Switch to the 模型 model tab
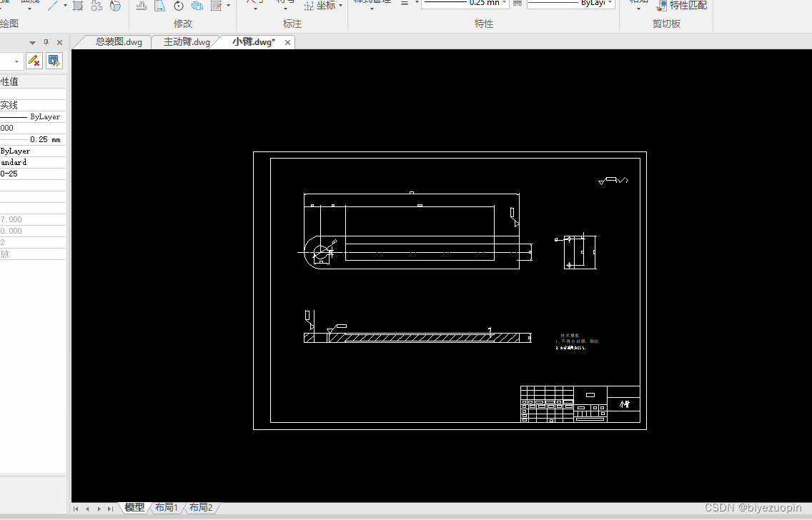The image size is (812, 520). (134, 508)
